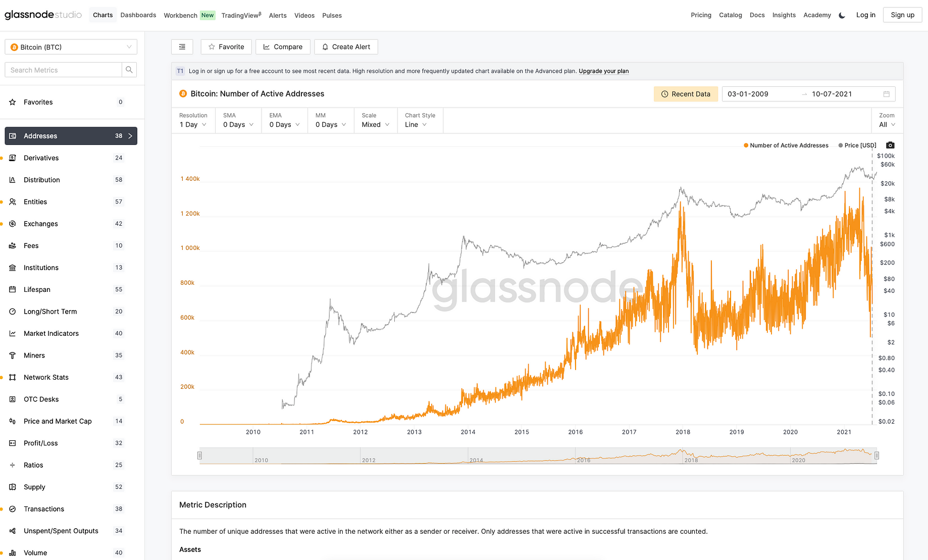Expand the Scale Mixed dropdown

point(375,125)
